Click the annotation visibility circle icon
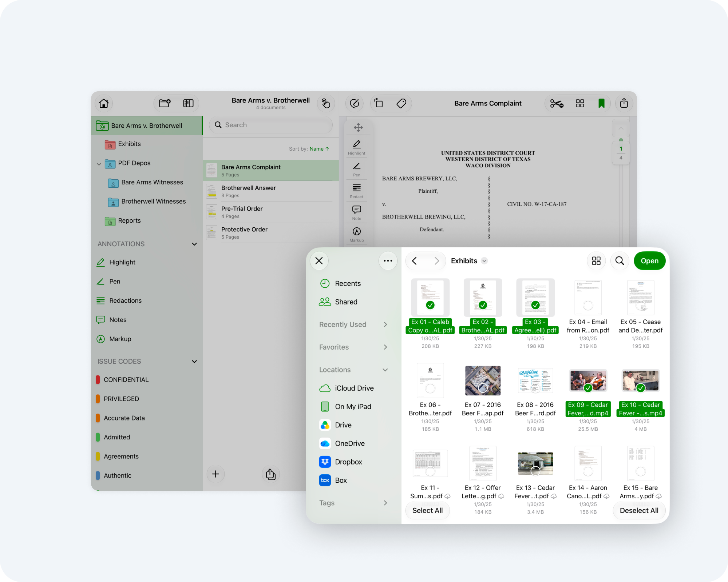This screenshot has height=582, width=728. [x=355, y=104]
